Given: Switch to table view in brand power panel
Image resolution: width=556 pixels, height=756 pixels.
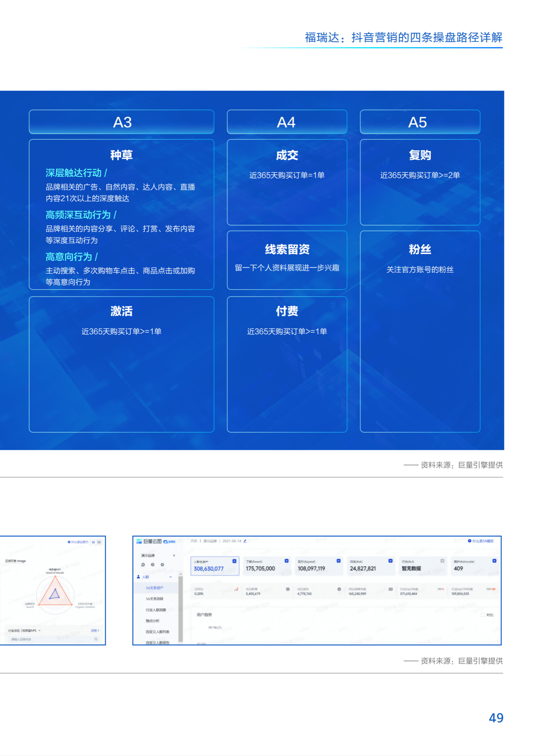Looking at the screenshot, I should [99, 542].
